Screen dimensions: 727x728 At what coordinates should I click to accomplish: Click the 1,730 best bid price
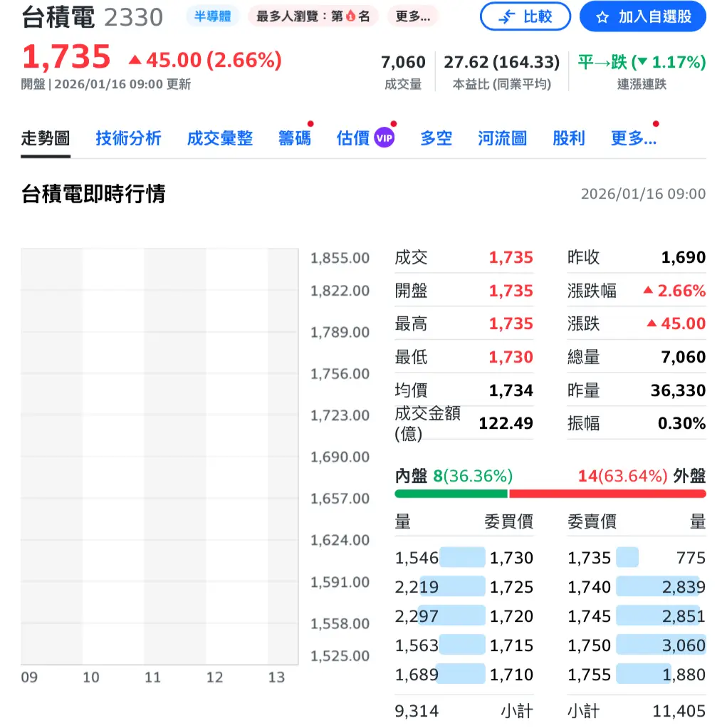tap(511, 558)
